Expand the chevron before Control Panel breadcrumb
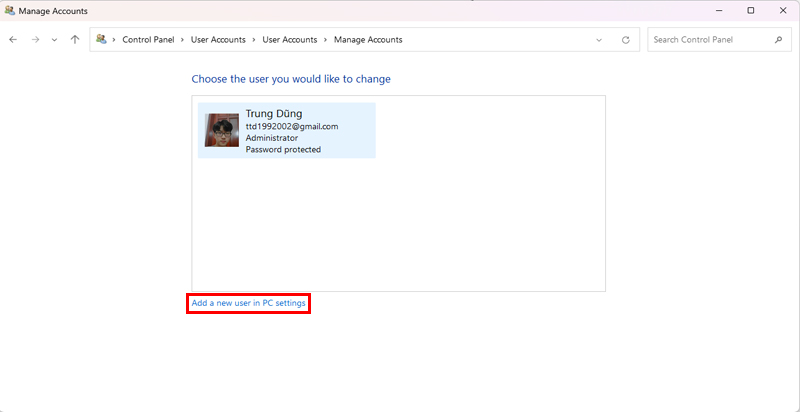Image resolution: width=800 pixels, height=412 pixels. pyautogui.click(x=115, y=40)
